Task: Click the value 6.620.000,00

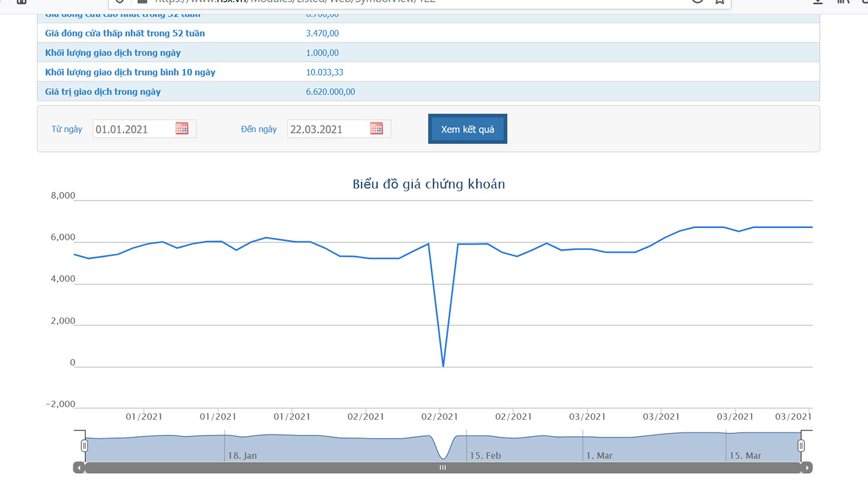Action: [330, 92]
